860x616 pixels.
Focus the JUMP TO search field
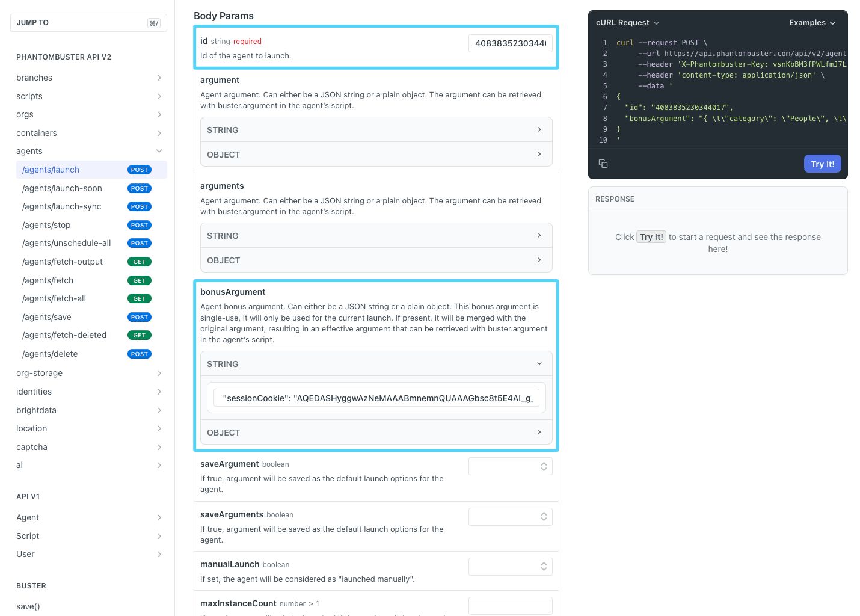[x=88, y=23]
